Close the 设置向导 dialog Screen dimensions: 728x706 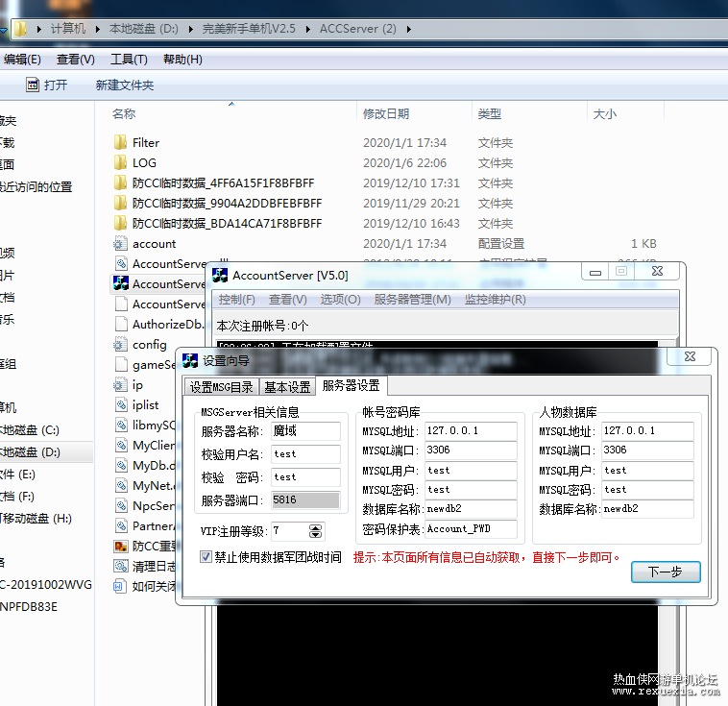tap(691, 356)
